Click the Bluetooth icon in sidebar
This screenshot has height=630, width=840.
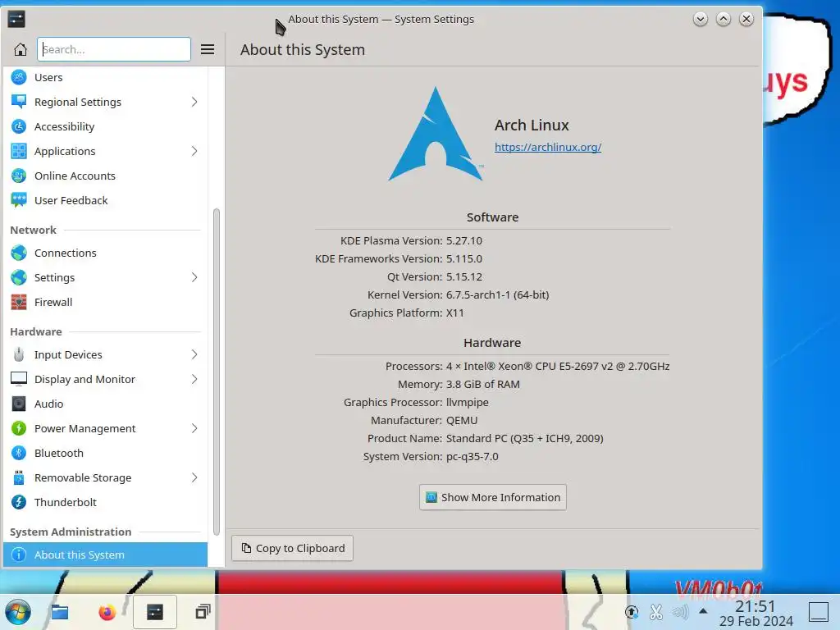tap(19, 453)
